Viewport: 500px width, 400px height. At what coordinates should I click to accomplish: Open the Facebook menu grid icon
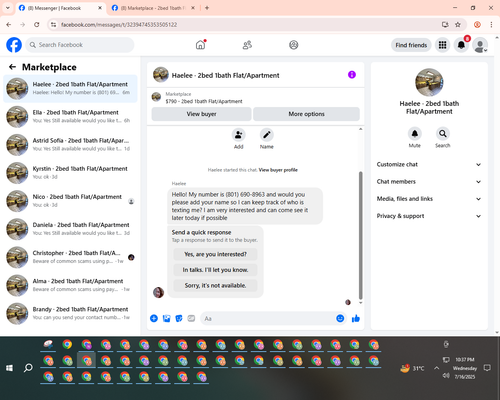[x=442, y=45]
